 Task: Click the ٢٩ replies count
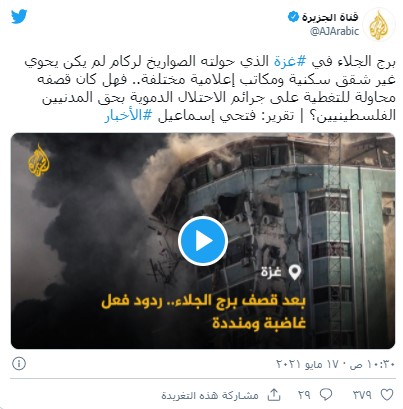pyautogui.click(x=304, y=395)
